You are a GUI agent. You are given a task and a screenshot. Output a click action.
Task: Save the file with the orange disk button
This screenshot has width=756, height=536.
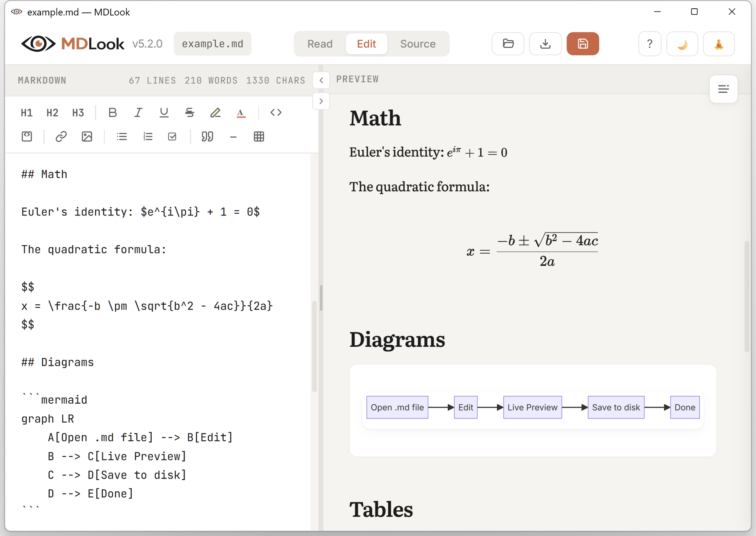tap(582, 44)
